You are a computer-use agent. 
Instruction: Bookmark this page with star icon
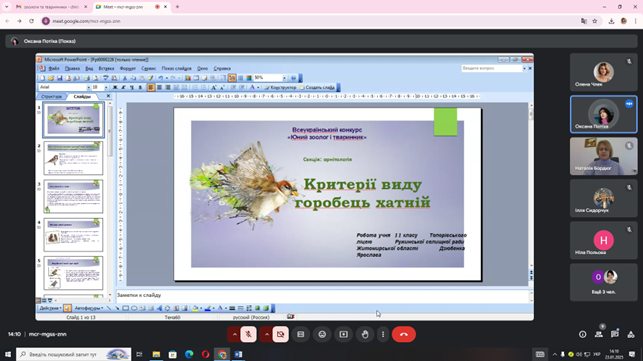[x=595, y=21]
